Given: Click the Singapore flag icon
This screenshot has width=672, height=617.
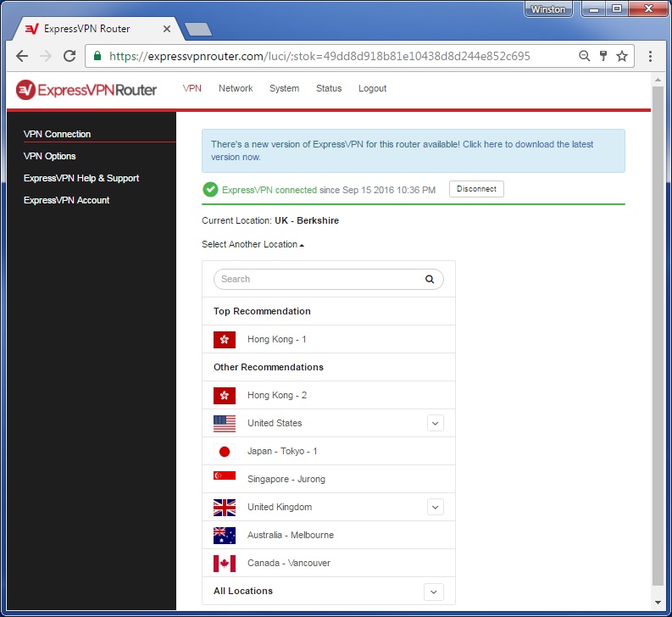Looking at the screenshot, I should pyautogui.click(x=225, y=475).
